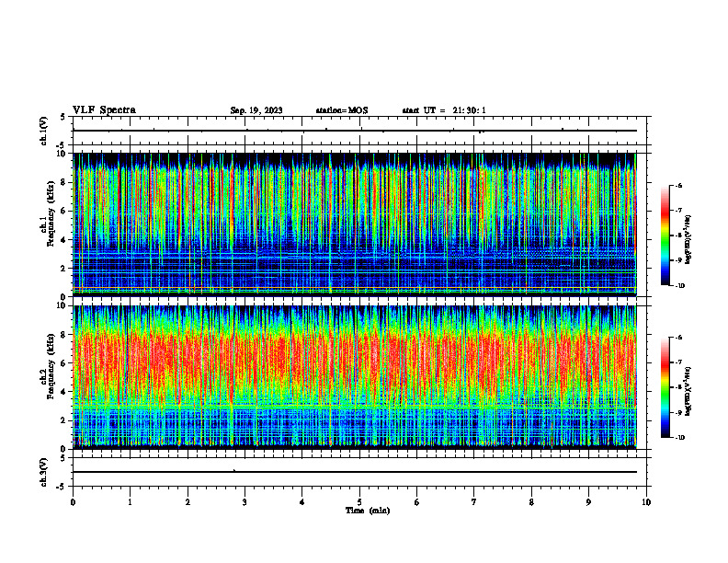The image size is (728, 563).
Task: Click the "Time (min)" x-axis label
Action: (368, 511)
